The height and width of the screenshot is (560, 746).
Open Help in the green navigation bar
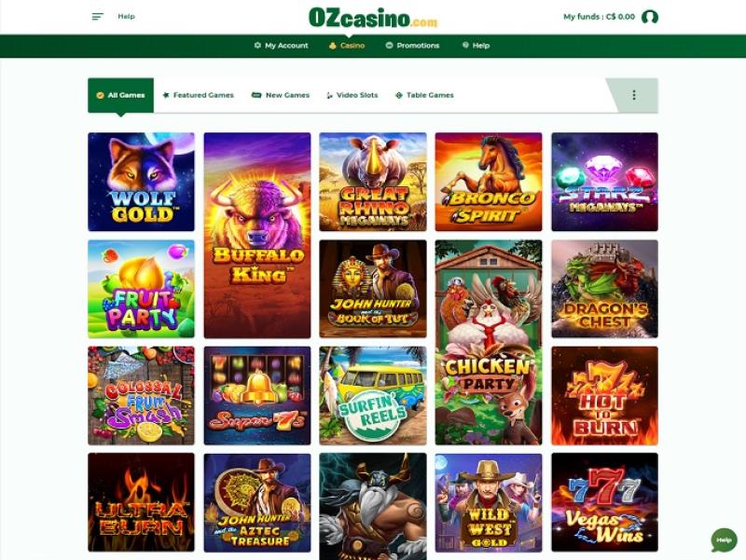point(476,46)
